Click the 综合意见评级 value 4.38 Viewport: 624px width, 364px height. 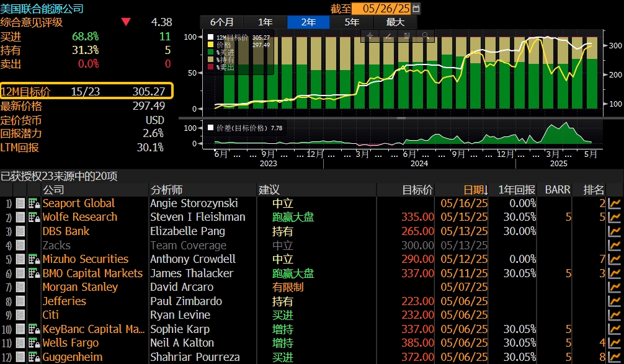click(x=161, y=22)
